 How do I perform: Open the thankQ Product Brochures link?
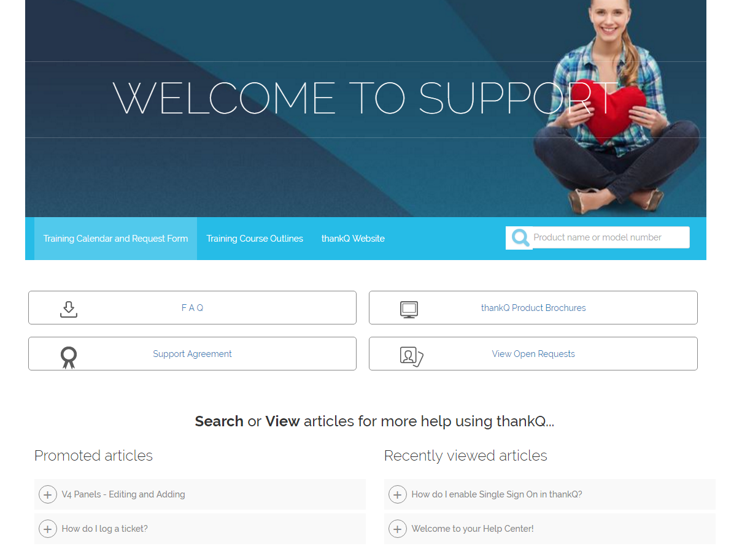click(533, 308)
